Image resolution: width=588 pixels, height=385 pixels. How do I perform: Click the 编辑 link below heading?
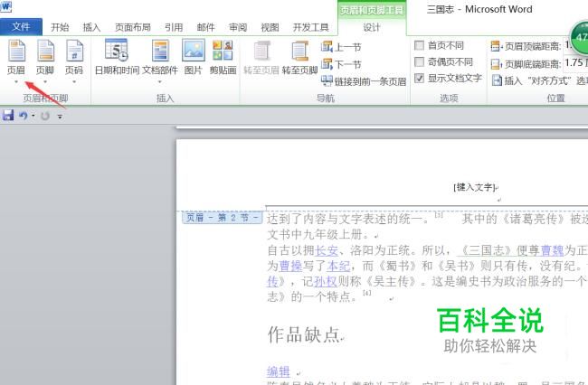tap(279, 371)
